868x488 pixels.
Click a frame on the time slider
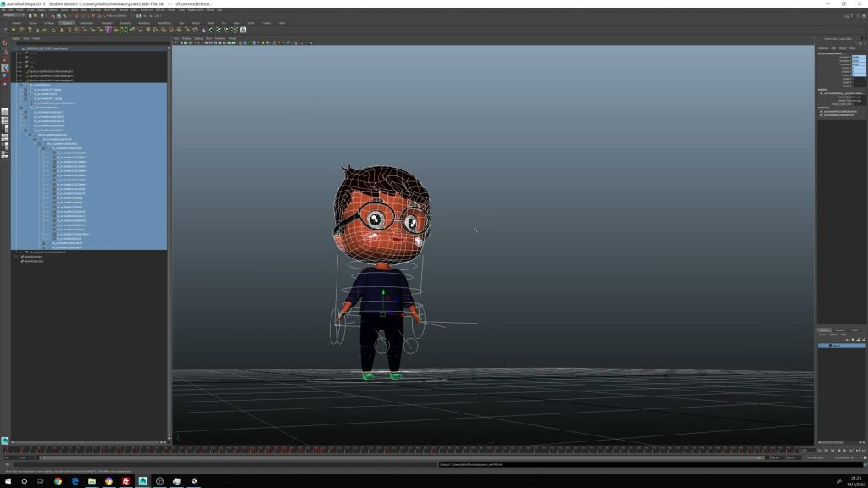[401, 451]
